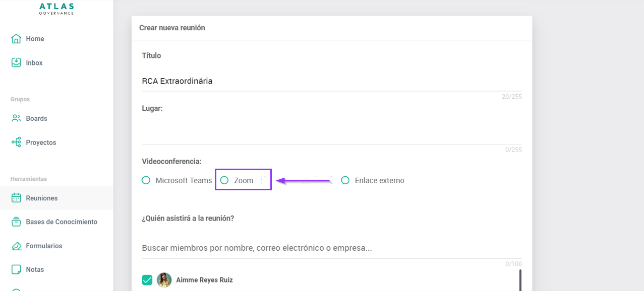Open the Reuniones menu item label
644x291 pixels.
42,198
